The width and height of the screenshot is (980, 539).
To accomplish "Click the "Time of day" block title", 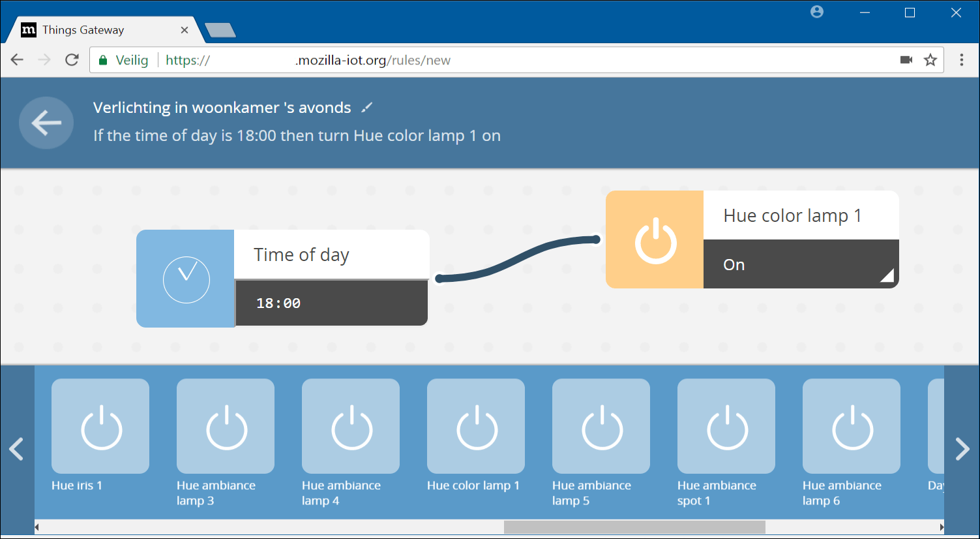I will 301,254.
